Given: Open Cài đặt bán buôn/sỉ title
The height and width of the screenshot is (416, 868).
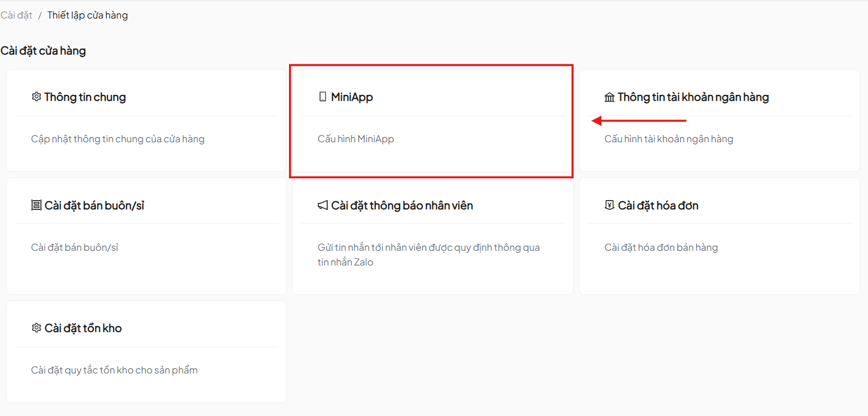Looking at the screenshot, I should 94,206.
